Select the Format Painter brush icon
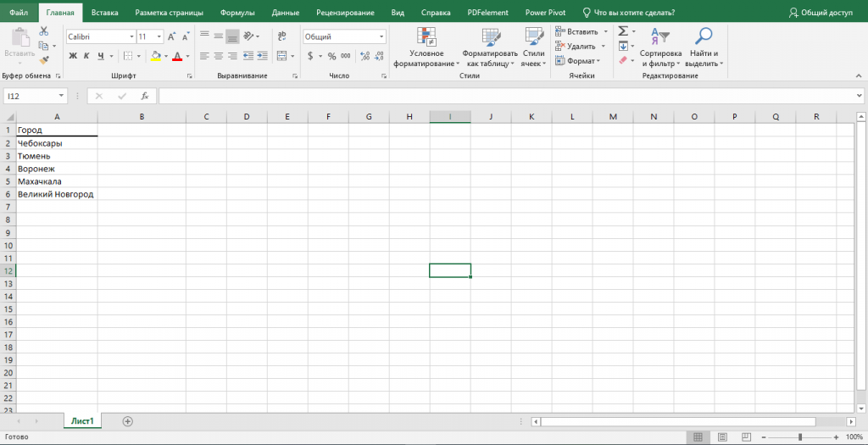This screenshot has height=445, width=868. tap(44, 60)
